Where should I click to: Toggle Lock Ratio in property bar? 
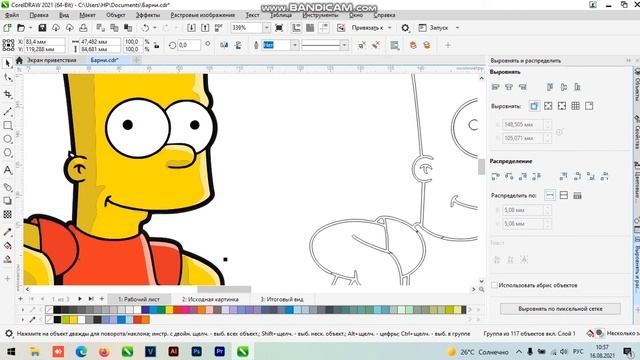pyautogui.click(x=157, y=45)
